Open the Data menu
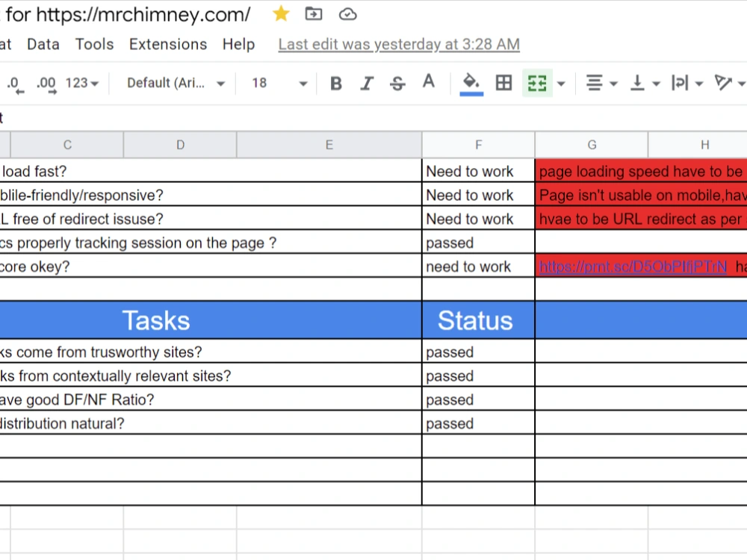 (x=43, y=44)
